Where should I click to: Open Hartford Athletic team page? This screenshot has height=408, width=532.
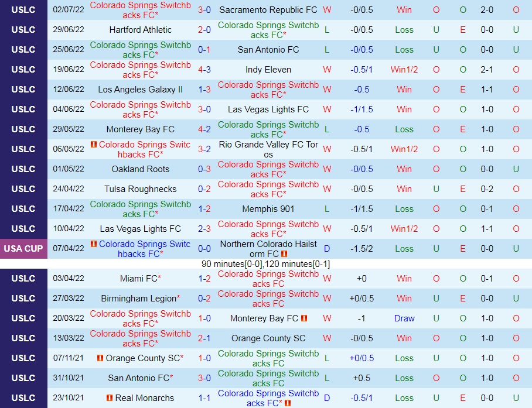[x=141, y=30]
